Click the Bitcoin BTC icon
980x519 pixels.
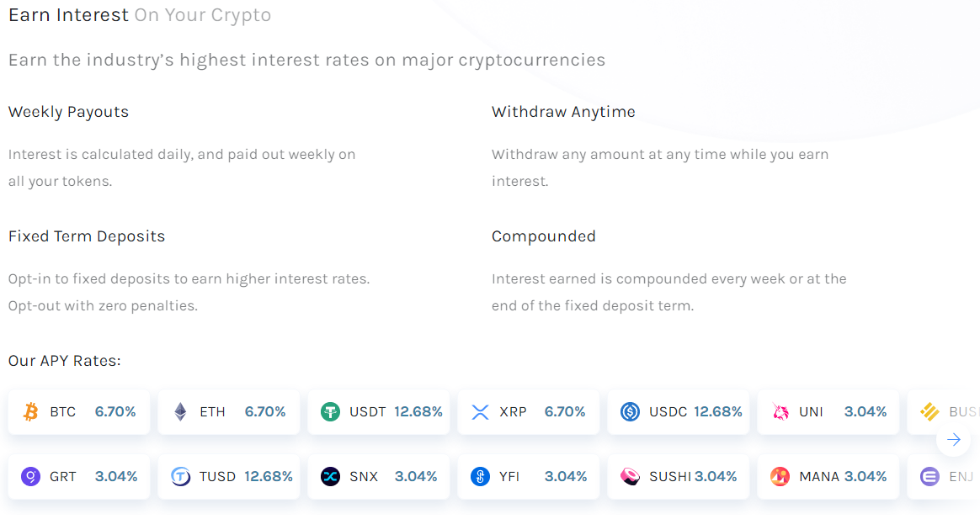point(31,411)
